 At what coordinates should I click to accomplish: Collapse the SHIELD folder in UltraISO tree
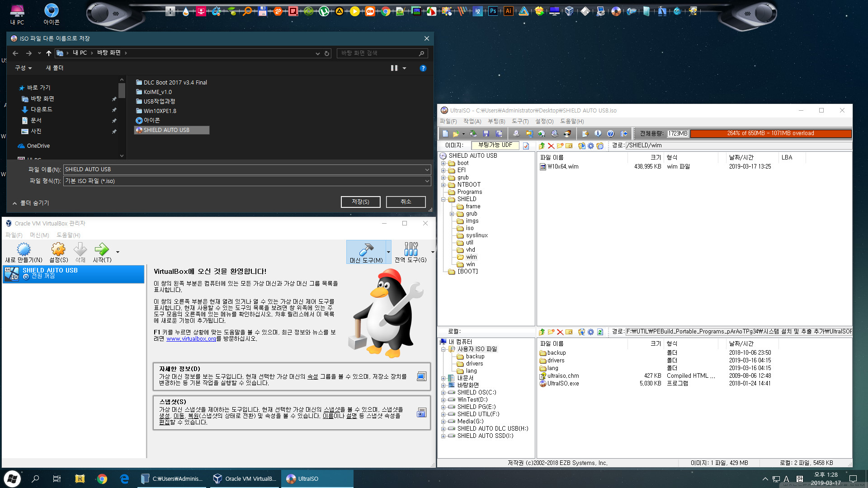443,200
